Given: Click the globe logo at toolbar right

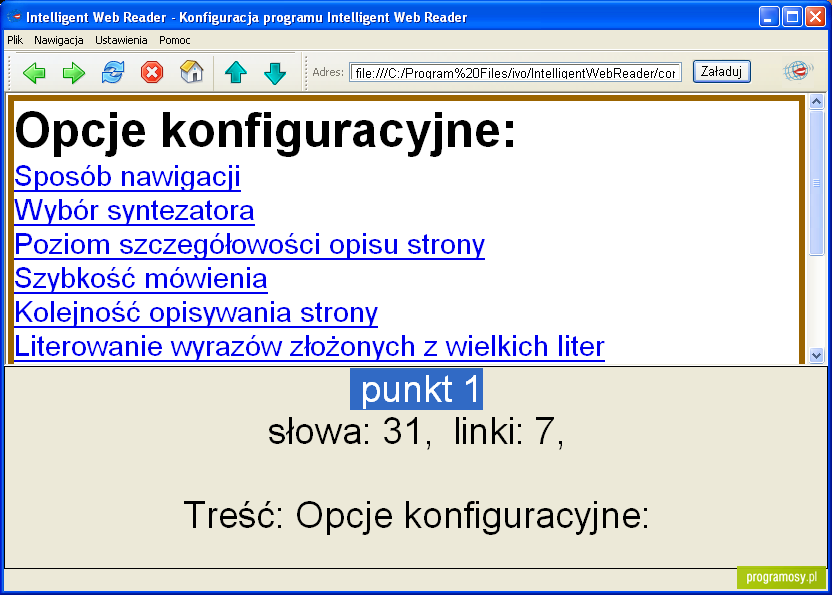Looking at the screenshot, I should click(798, 71).
